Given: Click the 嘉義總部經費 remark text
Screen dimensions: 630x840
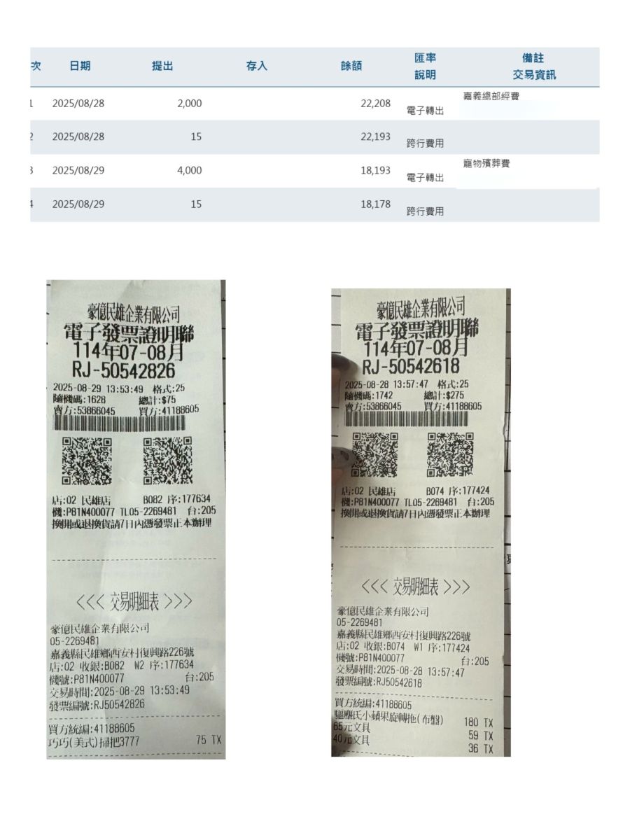Looking at the screenshot, I should point(491,96).
